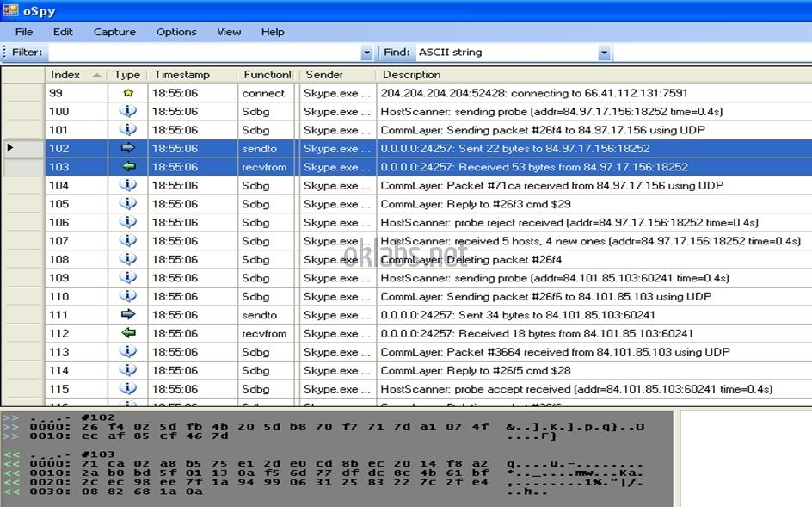
Task: Click the green recvfrom arrow in row 112
Action: tap(128, 333)
